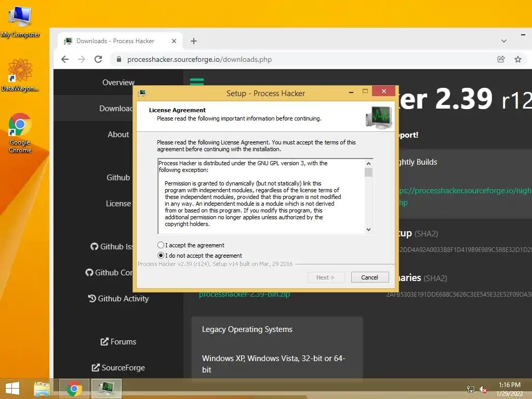Screen dimensions: 532x399
Task: Click the Github Activity history icon
Action: pos(92,299)
